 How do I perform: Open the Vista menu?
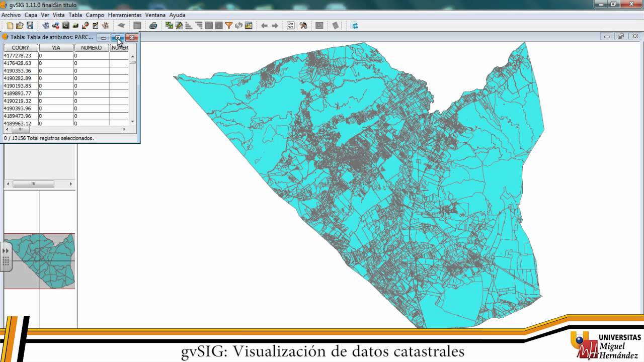tap(58, 15)
